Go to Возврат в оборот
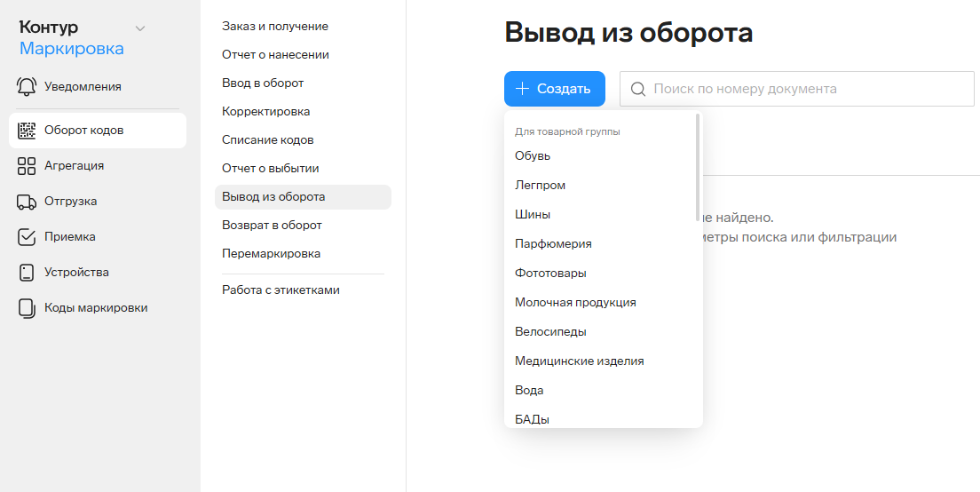980x492 pixels. (272, 225)
